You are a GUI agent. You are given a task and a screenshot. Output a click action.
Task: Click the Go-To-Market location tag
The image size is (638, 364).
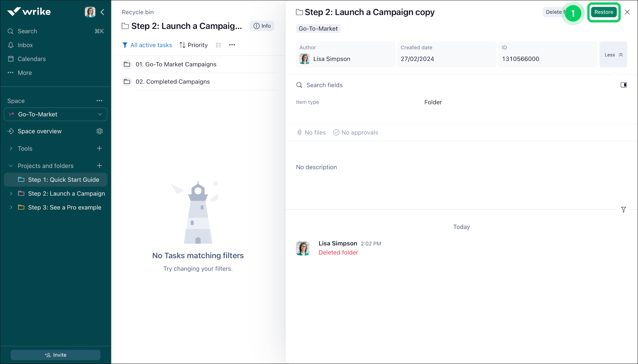[318, 29]
